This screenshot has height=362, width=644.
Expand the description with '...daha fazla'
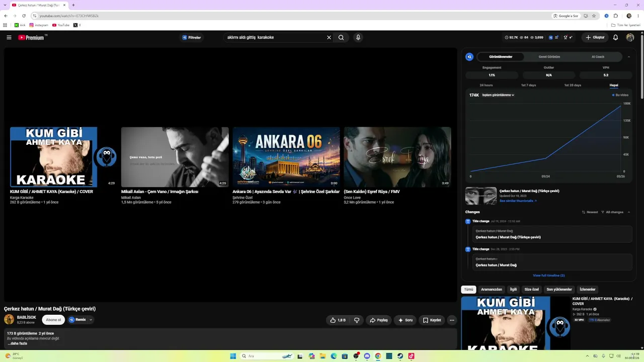point(17,343)
